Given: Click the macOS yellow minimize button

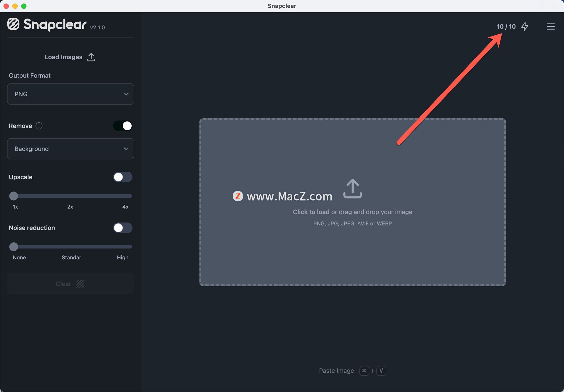Looking at the screenshot, I should click(x=15, y=6).
